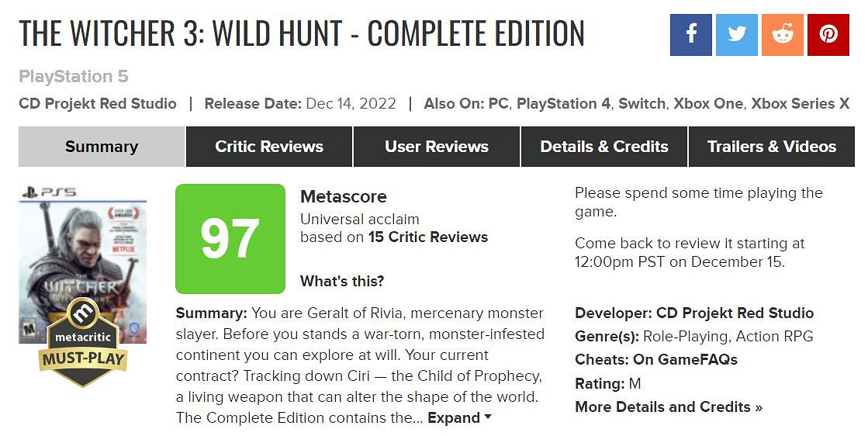Select the Summary tab
The image size is (868, 436).
click(x=102, y=147)
